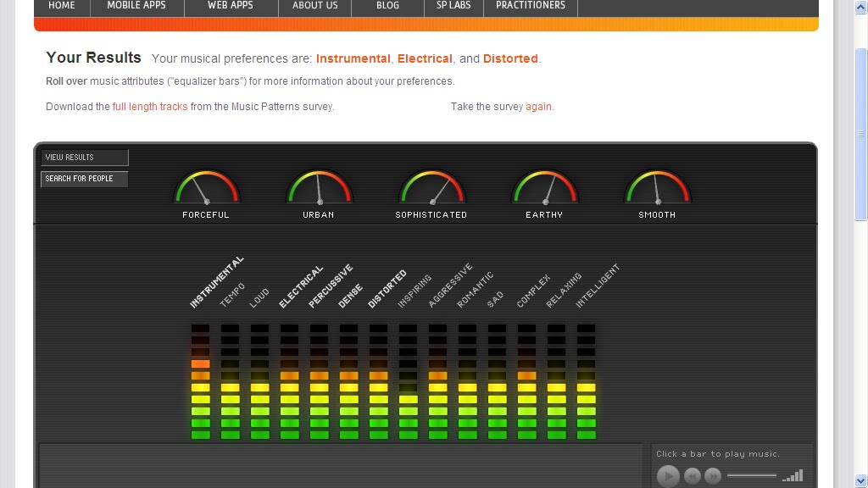868x488 pixels.
Task: Click the fast-forward button in music player
Action: 713,476
